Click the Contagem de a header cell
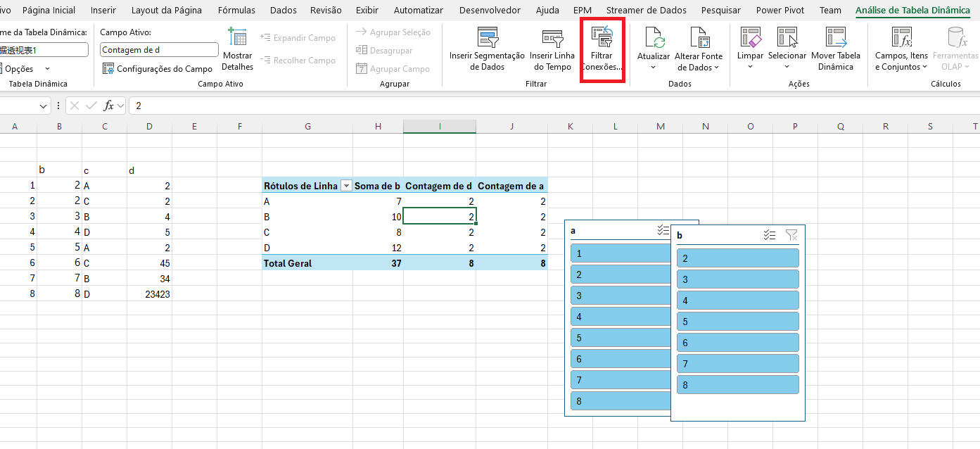The height and width of the screenshot is (449, 980). (511, 186)
